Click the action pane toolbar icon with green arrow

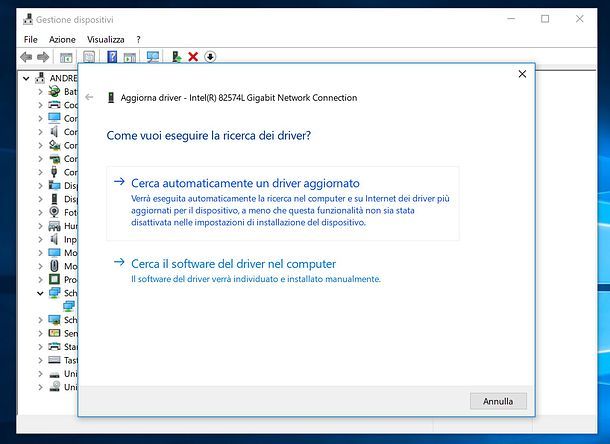click(x=130, y=57)
